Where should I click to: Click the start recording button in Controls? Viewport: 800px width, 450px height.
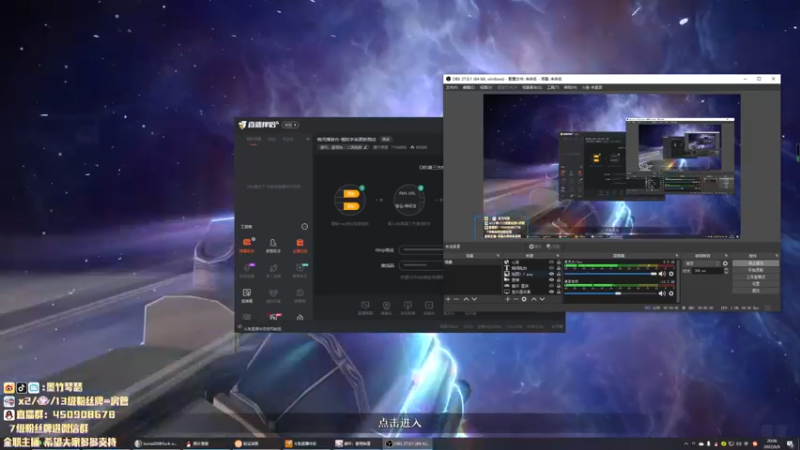pyautogui.click(x=756, y=270)
